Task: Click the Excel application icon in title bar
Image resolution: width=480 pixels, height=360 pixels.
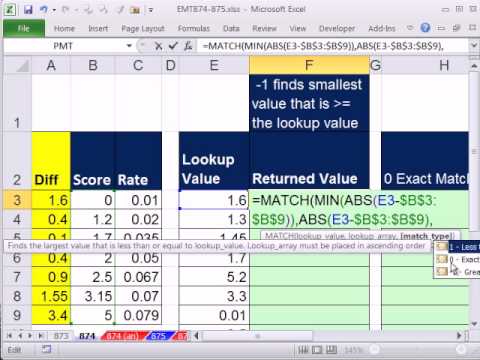Action: point(10,10)
